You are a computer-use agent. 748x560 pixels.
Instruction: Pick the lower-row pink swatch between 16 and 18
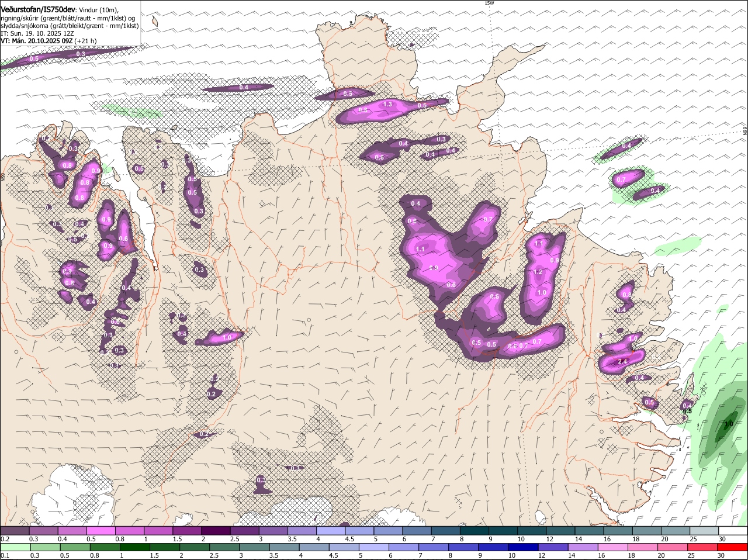[x=613, y=547]
